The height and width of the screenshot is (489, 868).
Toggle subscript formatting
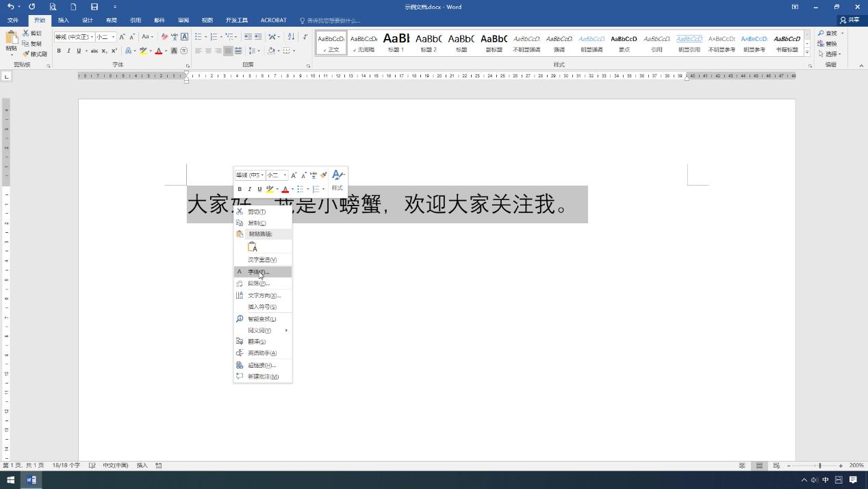(103, 50)
